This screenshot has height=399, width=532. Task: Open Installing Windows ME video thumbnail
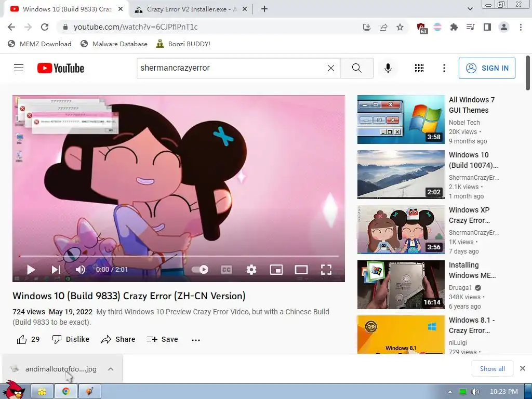coord(401,285)
